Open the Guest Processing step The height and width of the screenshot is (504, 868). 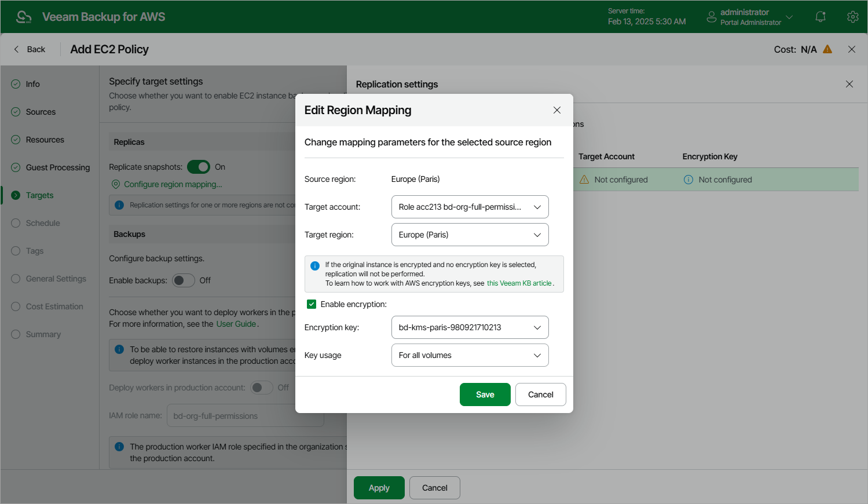57,167
